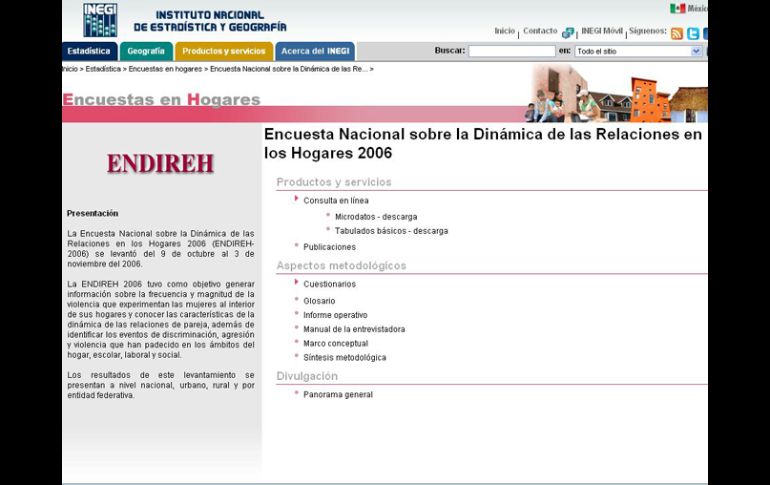Switch to the Geografía tab
This screenshot has height=485, width=770.
point(146,51)
